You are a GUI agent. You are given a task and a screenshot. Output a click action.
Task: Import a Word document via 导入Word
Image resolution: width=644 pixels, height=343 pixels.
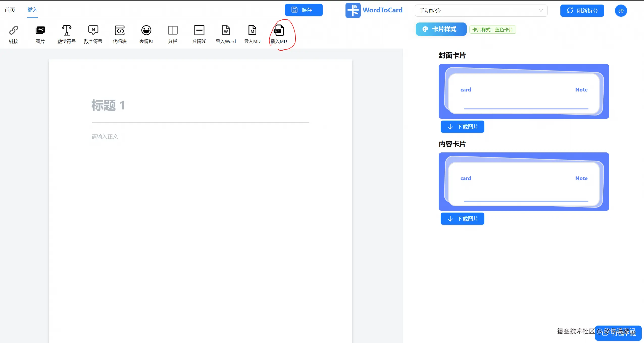click(226, 34)
